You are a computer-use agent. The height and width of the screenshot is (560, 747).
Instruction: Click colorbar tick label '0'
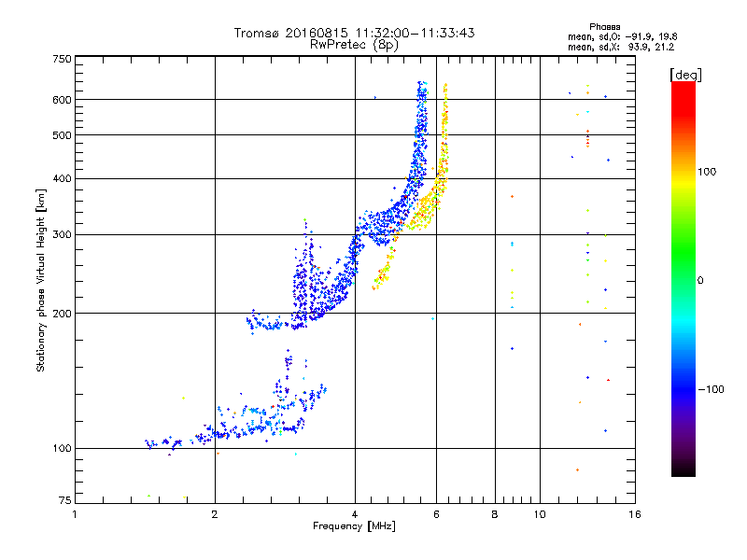point(700,280)
